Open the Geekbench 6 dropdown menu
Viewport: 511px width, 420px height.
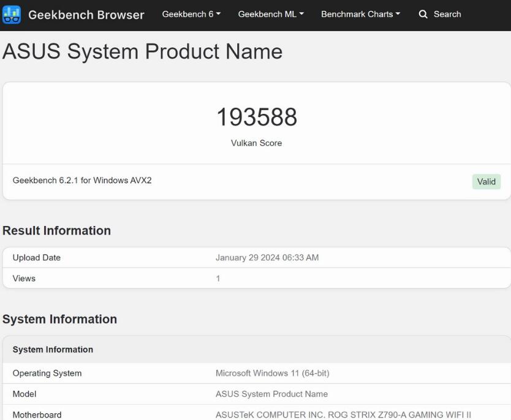(191, 14)
